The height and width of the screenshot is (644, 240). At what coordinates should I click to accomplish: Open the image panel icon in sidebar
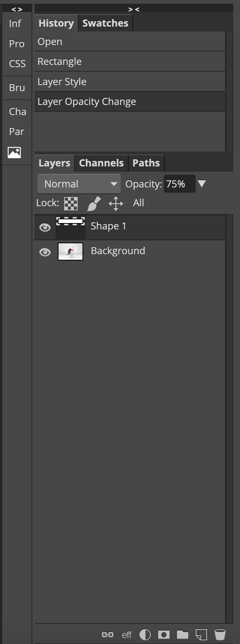(x=14, y=152)
